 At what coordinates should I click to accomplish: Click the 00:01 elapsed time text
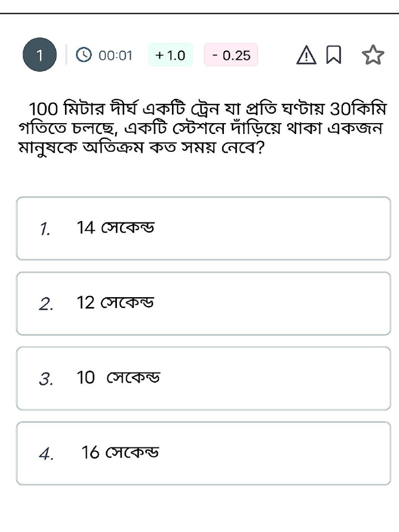pyautogui.click(x=115, y=56)
